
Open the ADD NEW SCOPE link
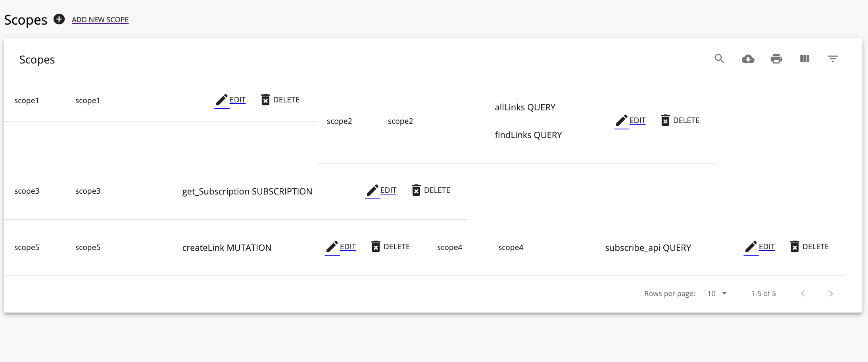pos(100,19)
